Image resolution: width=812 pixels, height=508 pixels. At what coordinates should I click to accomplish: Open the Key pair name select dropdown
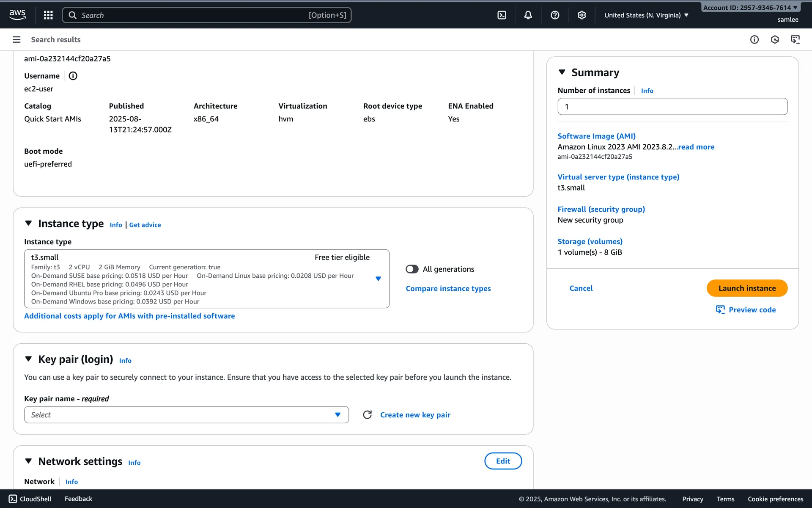point(186,415)
